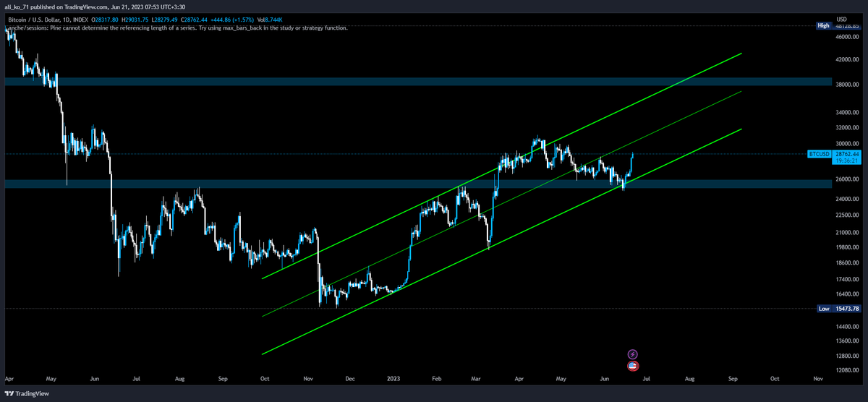Click the Sep label at right of time axis

tap(732, 378)
